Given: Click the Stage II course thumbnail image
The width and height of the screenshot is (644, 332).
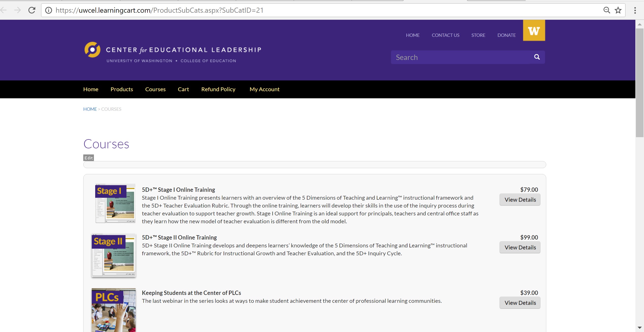Looking at the screenshot, I should click(x=113, y=255).
